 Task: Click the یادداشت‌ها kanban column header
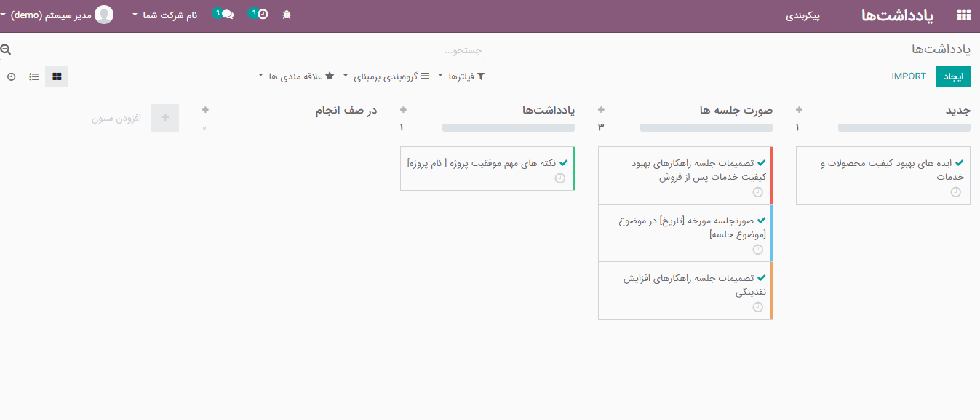click(549, 110)
